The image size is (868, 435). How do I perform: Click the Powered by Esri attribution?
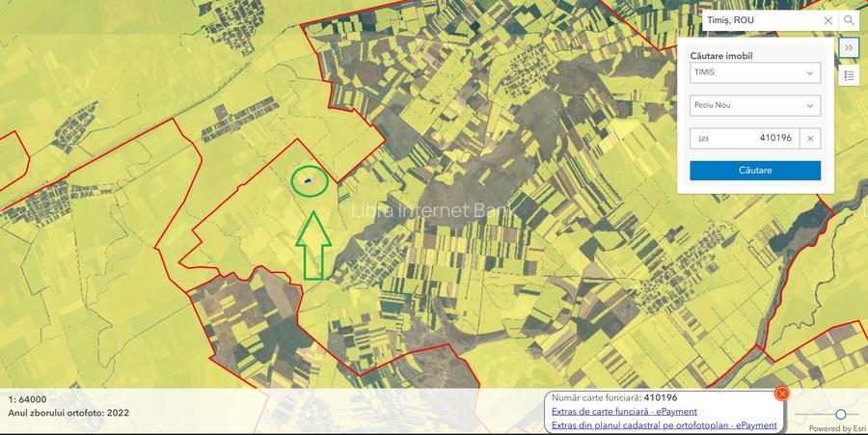(836, 428)
